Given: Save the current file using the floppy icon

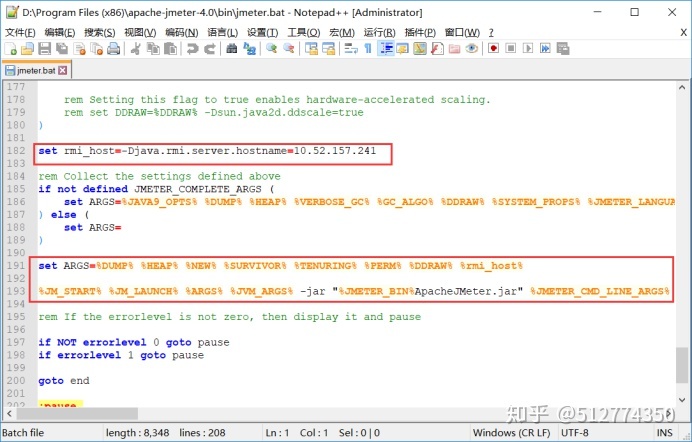Looking at the screenshot, I should click(45, 49).
